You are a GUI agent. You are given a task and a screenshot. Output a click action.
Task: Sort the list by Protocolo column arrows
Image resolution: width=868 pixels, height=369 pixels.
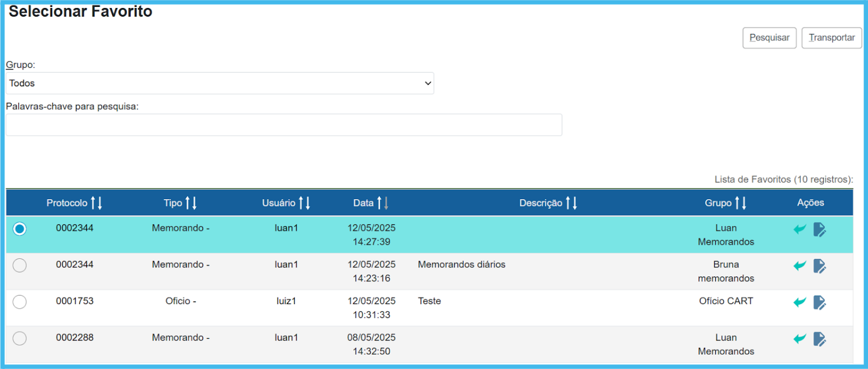pyautogui.click(x=96, y=203)
